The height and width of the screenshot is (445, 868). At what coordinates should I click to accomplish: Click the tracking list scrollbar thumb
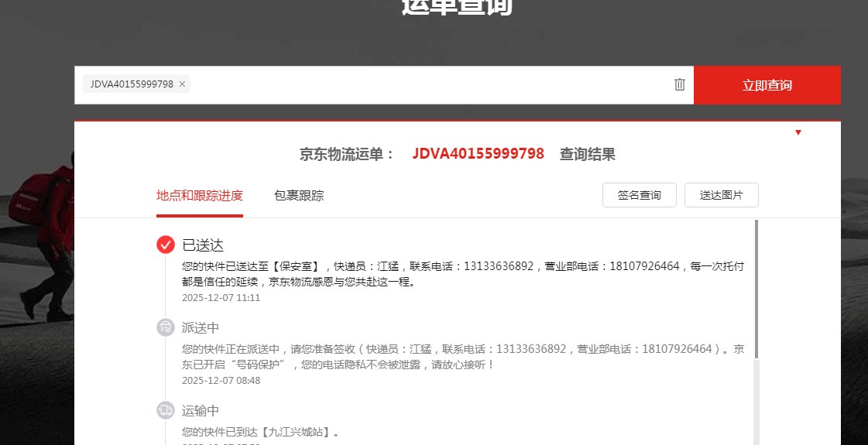tap(756, 288)
